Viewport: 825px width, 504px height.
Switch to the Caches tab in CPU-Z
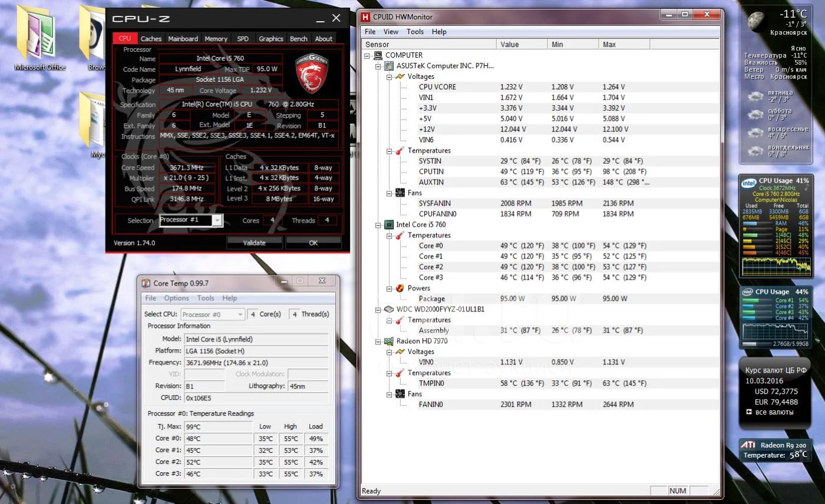(x=151, y=39)
